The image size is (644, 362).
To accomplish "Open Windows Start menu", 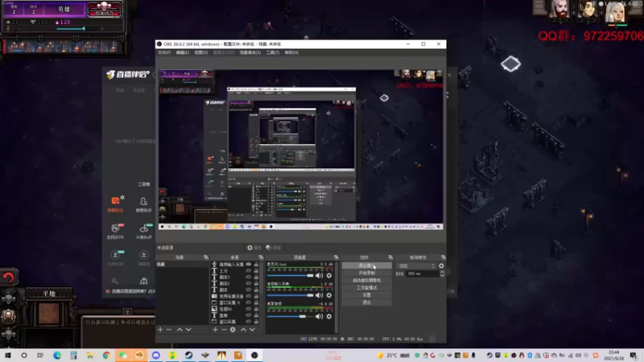I will tap(8, 356).
